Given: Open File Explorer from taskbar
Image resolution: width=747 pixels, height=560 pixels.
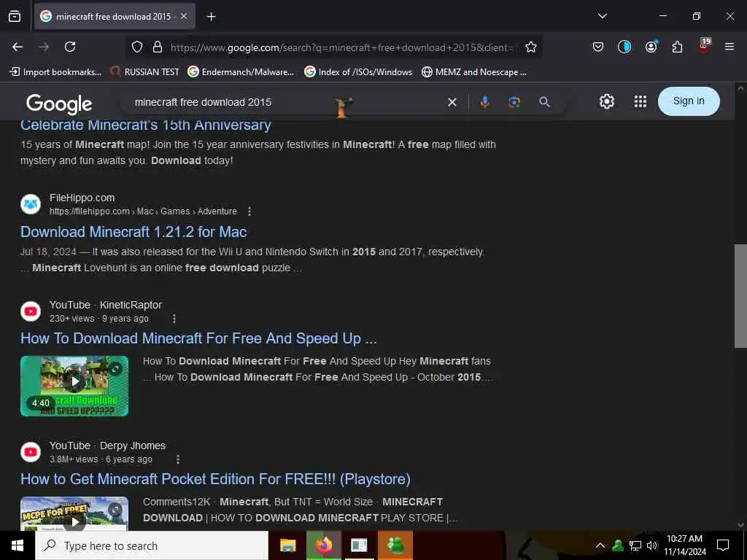Looking at the screenshot, I should [287, 545].
